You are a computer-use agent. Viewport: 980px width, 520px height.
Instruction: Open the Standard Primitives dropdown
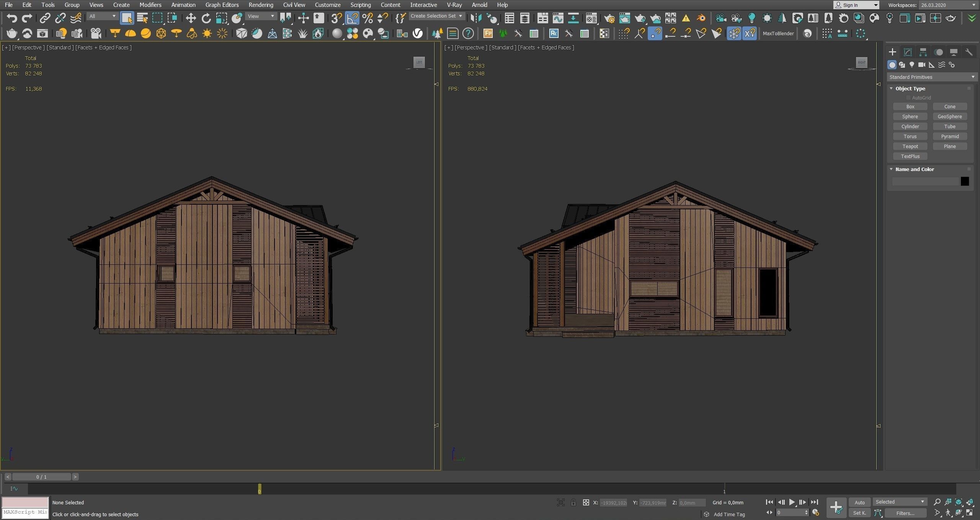932,77
